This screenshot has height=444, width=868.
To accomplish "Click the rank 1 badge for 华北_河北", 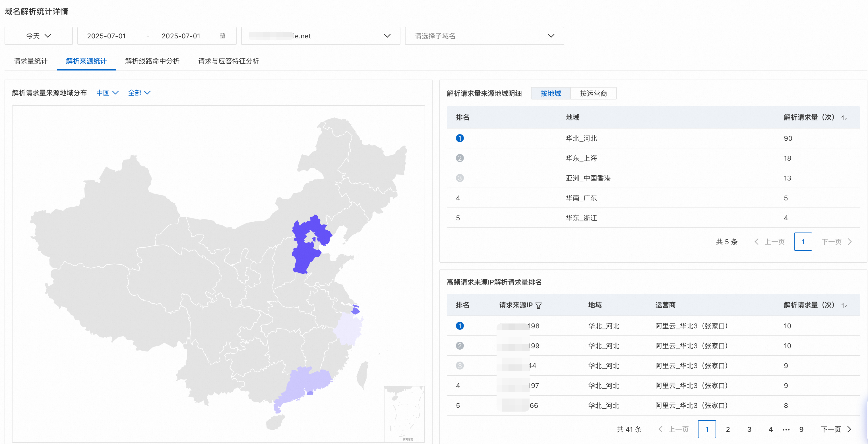I will [460, 138].
